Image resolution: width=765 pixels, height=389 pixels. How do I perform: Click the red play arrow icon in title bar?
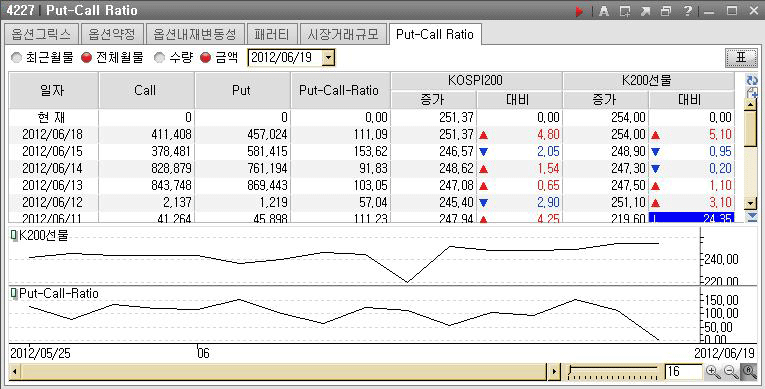pyautogui.click(x=579, y=11)
